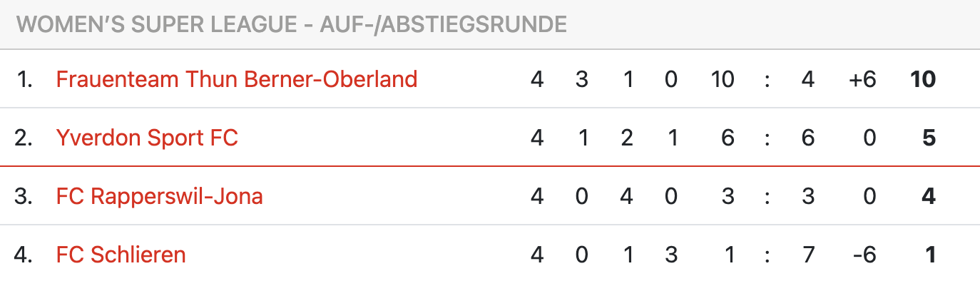This screenshot has width=980, height=281.
Task: Click Schlieren's 3 losses value
Action: 671,254
